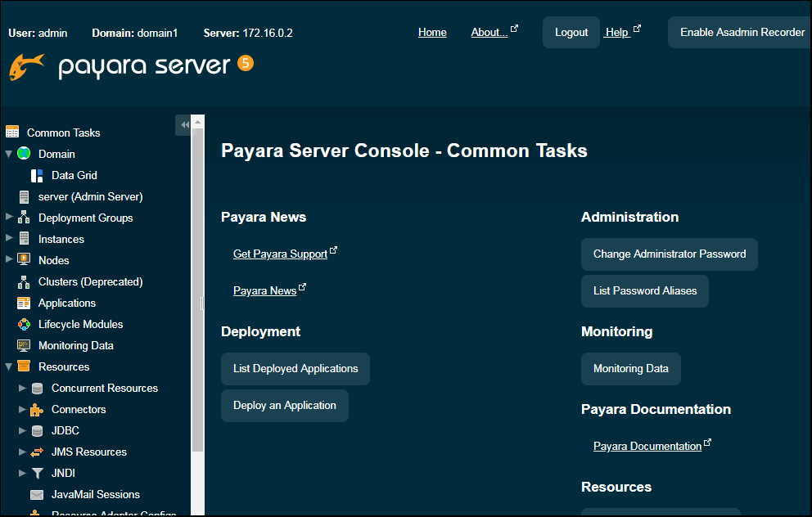Click the Monitoring Data monitor icon
Image resolution: width=812 pixels, height=517 pixels.
[x=24, y=345]
